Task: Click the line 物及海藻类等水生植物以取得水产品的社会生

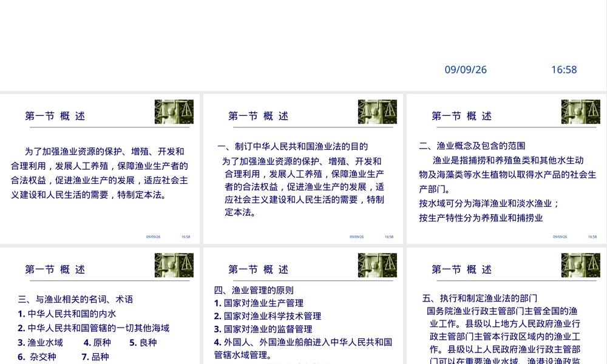Action: point(507,175)
